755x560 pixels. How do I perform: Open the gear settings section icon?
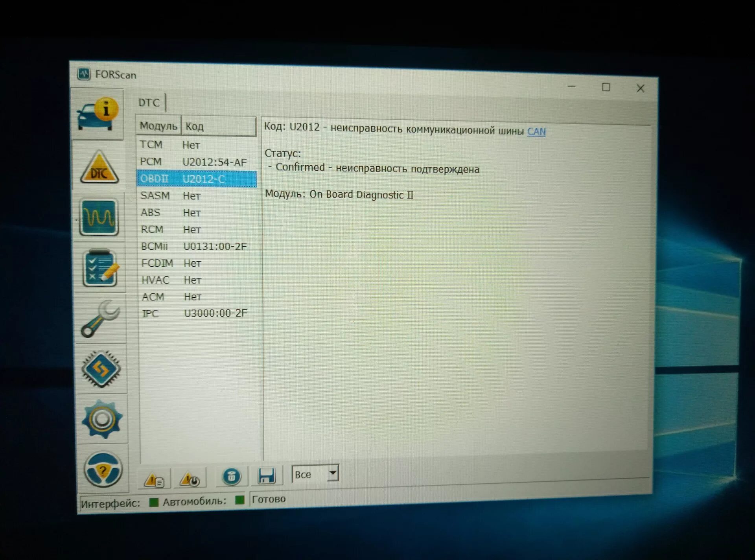click(102, 419)
